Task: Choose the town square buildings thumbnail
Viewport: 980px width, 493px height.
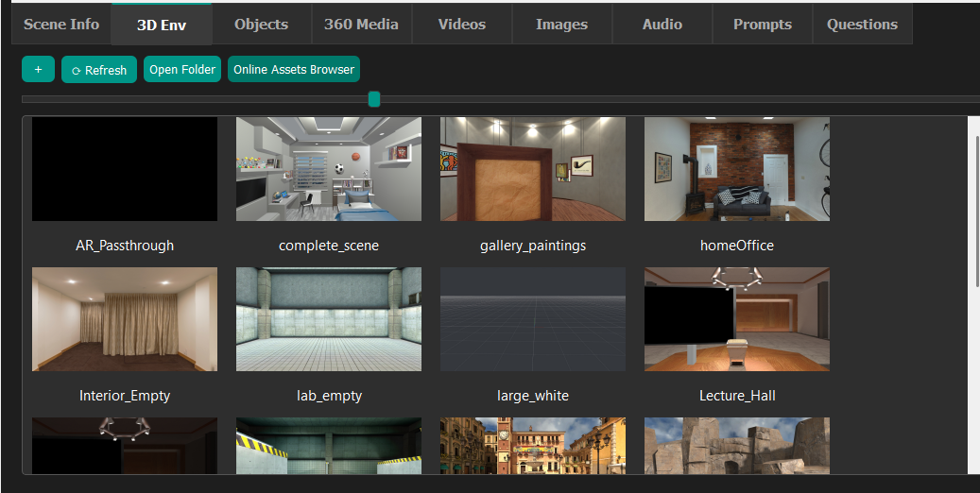Action: click(532, 446)
